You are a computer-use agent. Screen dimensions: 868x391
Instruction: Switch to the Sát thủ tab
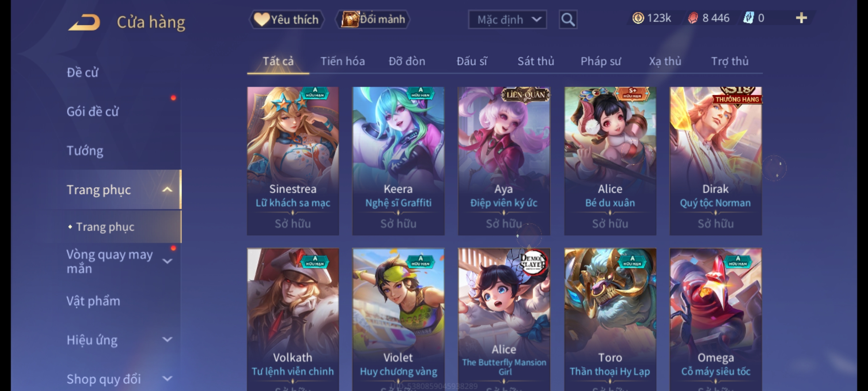(536, 61)
